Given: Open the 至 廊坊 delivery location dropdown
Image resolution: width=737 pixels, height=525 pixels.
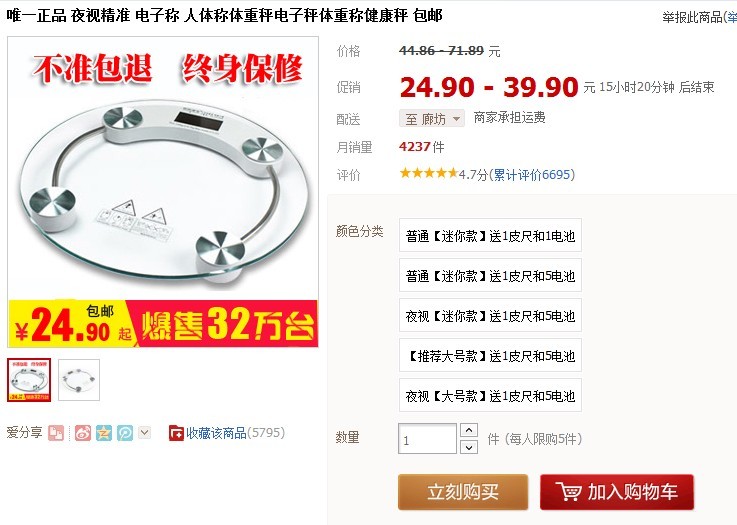Looking at the screenshot, I should 432,118.
